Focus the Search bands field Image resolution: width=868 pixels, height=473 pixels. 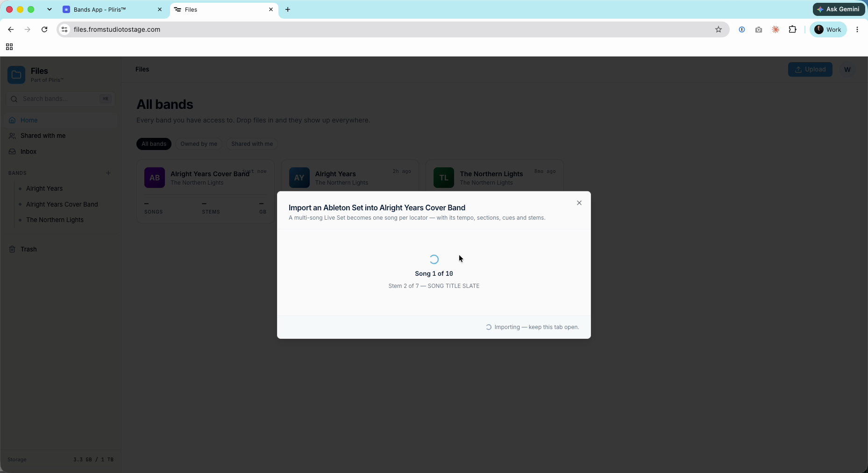coord(61,99)
